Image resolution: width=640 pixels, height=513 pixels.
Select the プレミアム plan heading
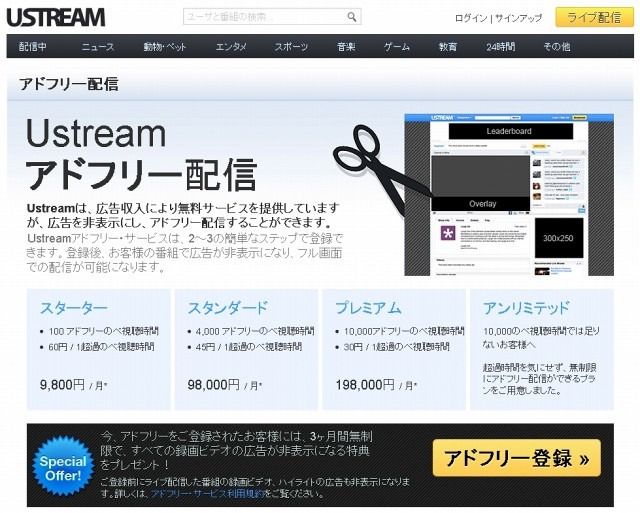click(x=368, y=308)
